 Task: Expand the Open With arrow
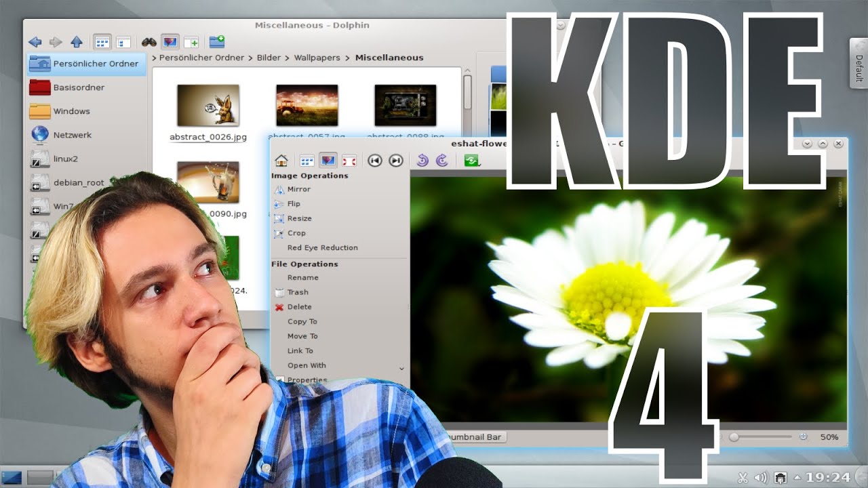coord(401,369)
